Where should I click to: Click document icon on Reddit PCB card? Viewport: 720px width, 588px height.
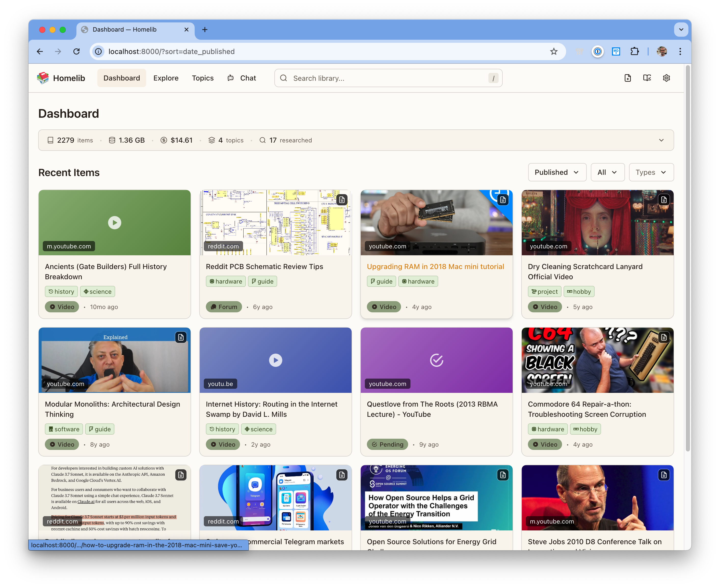point(342,200)
